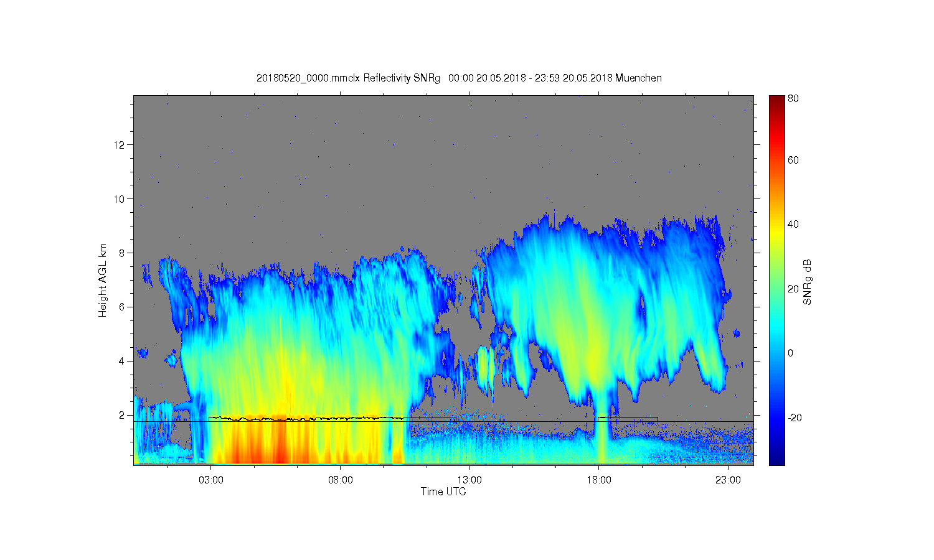This screenshot has height=560, width=934.
Task: Click the 13:00 time tick label
Action: pos(469,480)
